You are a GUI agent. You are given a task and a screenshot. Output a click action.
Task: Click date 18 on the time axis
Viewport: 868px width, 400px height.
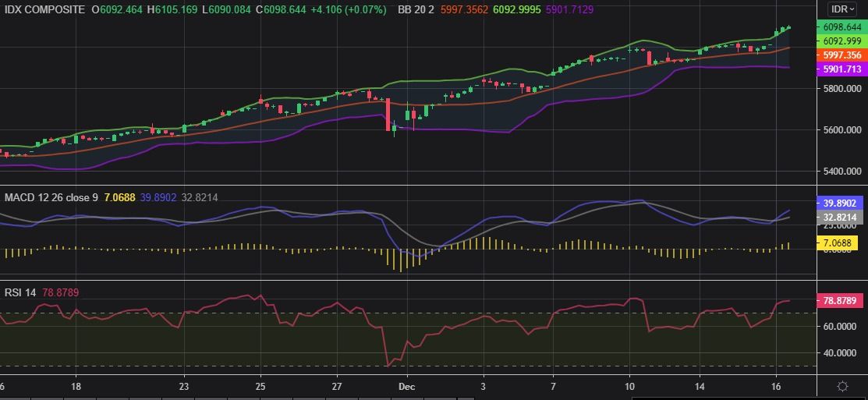(x=76, y=386)
